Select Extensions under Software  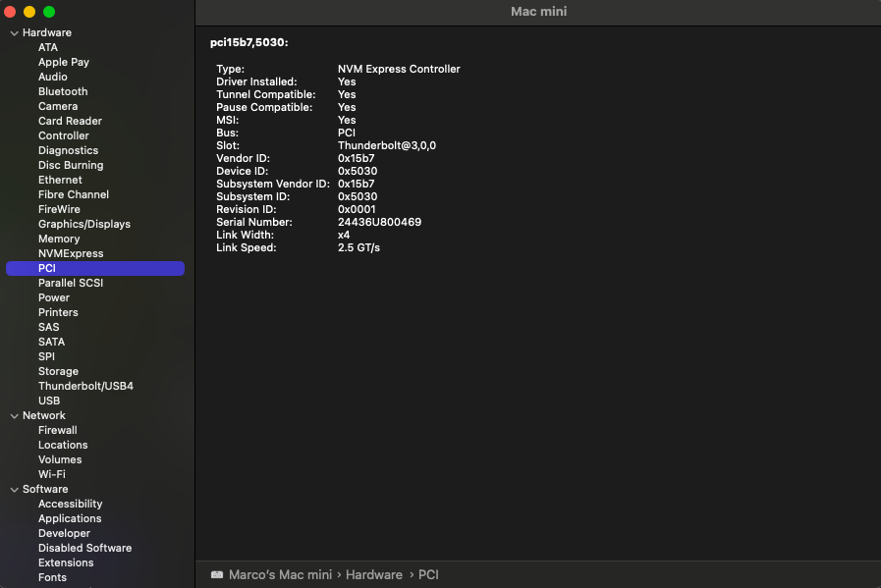(x=66, y=562)
